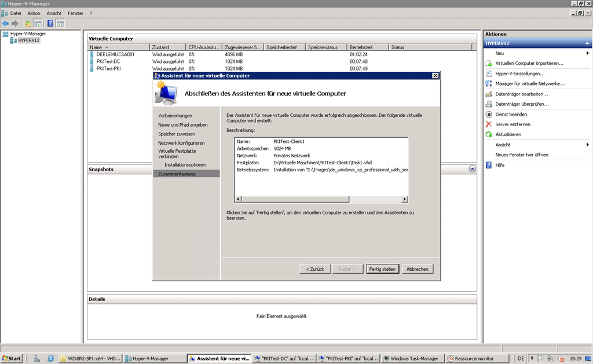The height and width of the screenshot is (364, 593).
Task: Click the network tray icon
Action: [x=551, y=359]
